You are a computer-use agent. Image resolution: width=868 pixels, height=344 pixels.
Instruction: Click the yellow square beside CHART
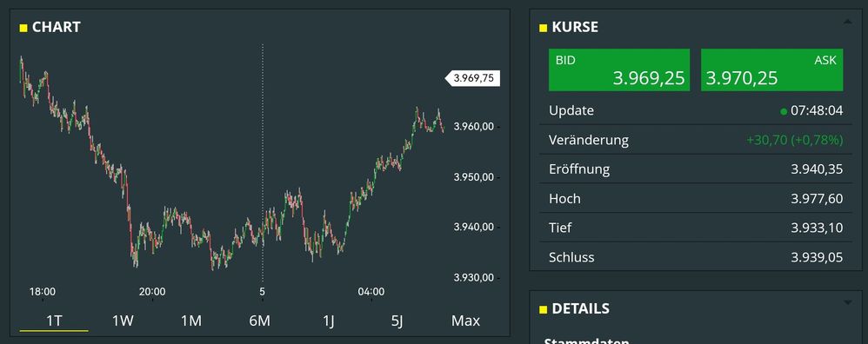23,28
